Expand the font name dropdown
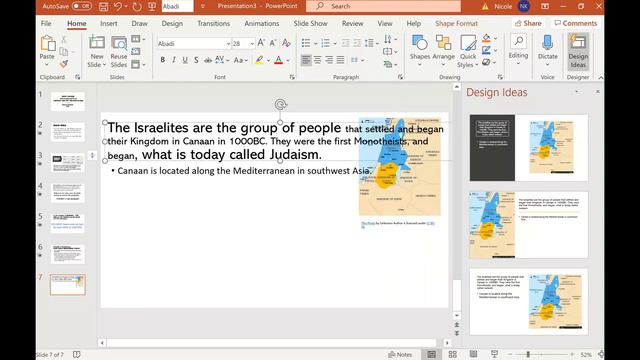Screen dimensions: 640x360 (x=228, y=43)
